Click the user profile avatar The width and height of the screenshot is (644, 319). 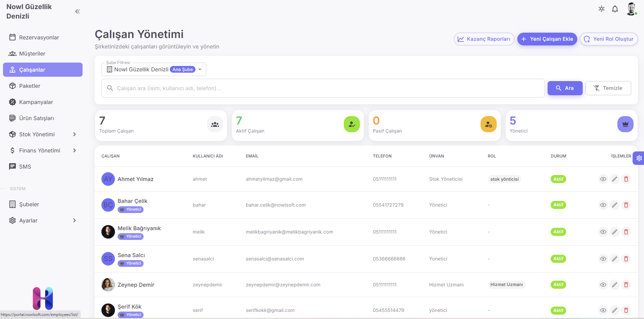pos(631,9)
